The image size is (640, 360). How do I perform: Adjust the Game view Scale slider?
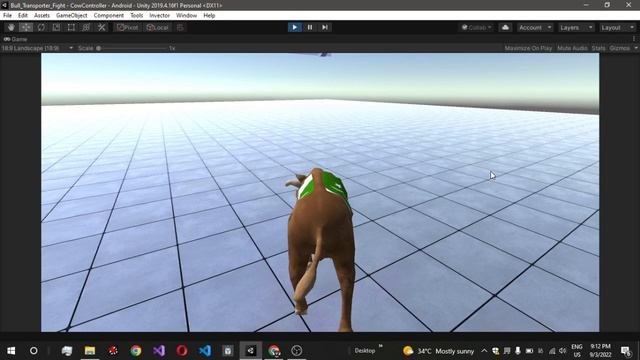tap(132, 48)
